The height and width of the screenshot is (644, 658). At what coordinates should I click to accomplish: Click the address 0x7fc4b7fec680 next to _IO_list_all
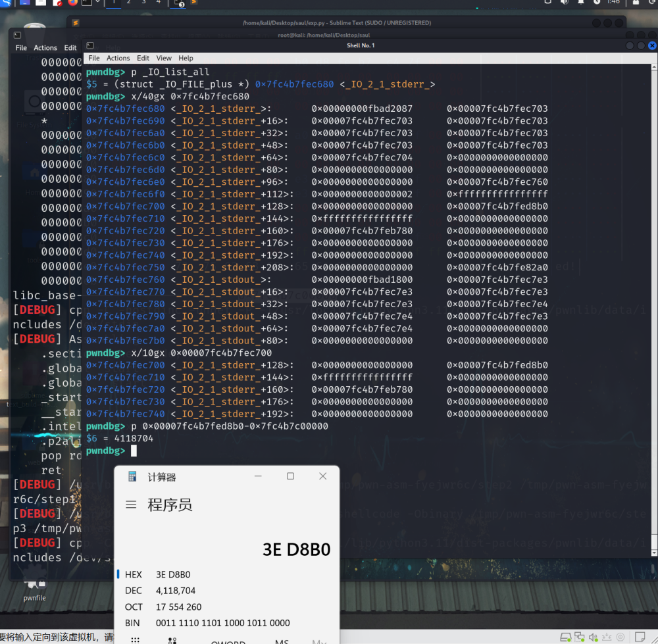click(x=295, y=84)
